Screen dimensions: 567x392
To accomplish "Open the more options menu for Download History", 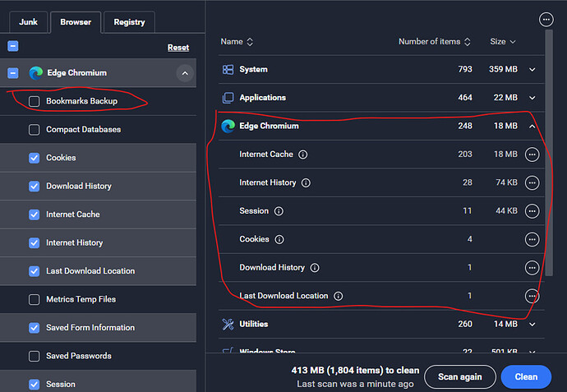I will click(532, 268).
